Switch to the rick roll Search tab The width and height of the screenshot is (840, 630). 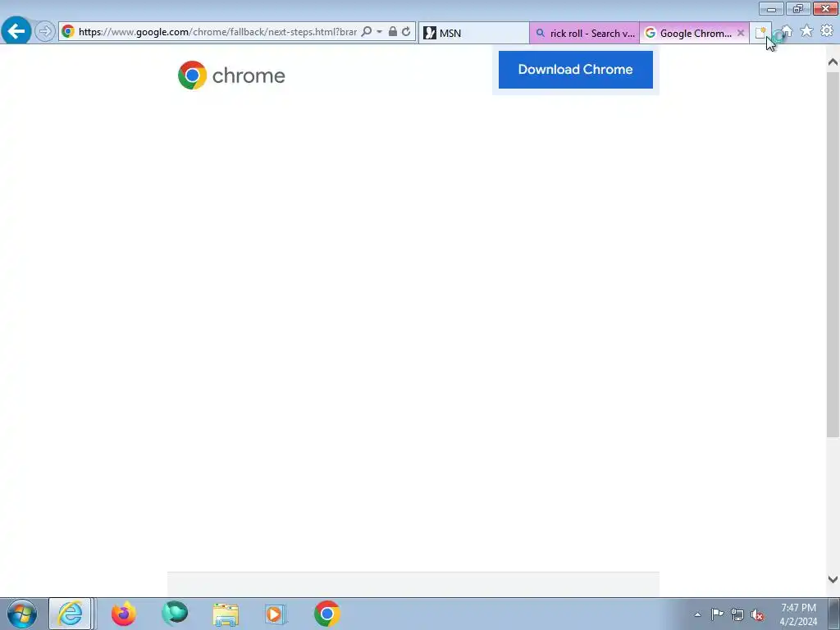[584, 33]
